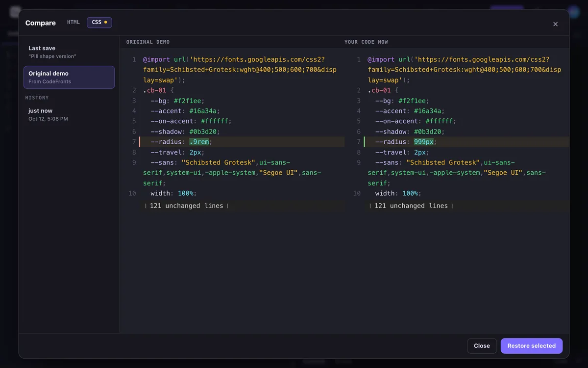Click '--shadow: #0b3d20' in your code pane
The height and width of the screenshot is (368, 588).
tap(411, 131)
